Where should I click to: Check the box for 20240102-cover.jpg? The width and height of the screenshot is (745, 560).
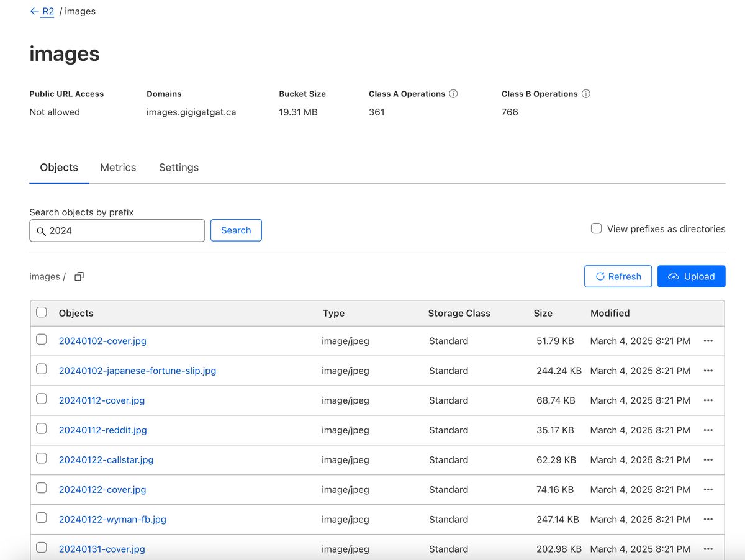click(41, 339)
